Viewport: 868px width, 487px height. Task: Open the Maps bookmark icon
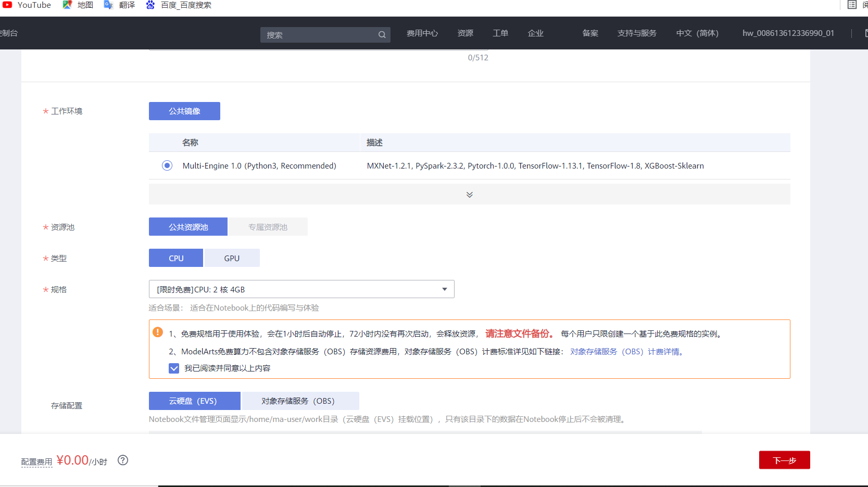(67, 5)
